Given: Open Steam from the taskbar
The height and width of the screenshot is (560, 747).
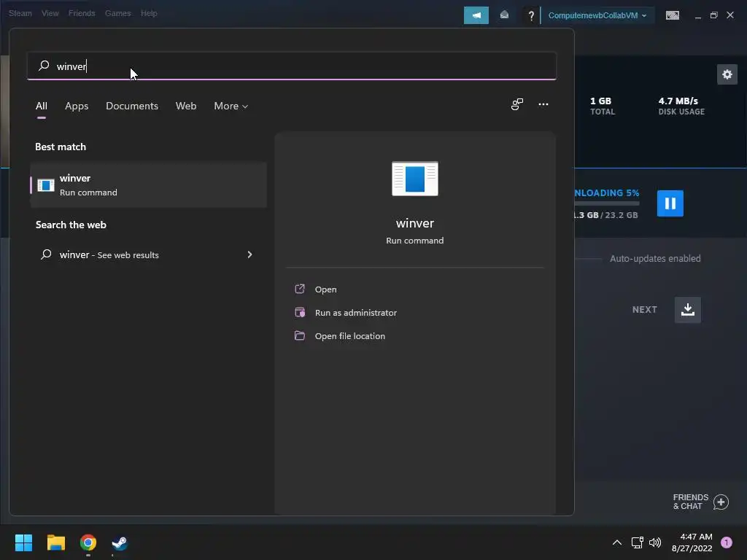Looking at the screenshot, I should [x=120, y=542].
